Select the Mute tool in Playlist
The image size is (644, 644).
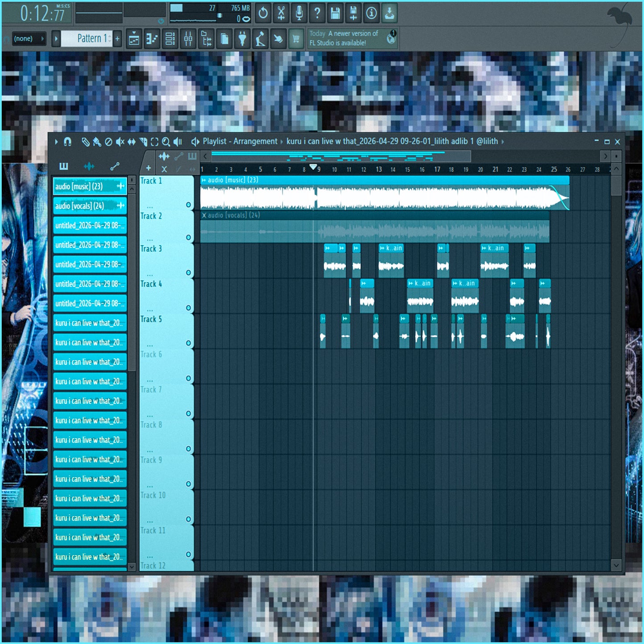pos(120,142)
